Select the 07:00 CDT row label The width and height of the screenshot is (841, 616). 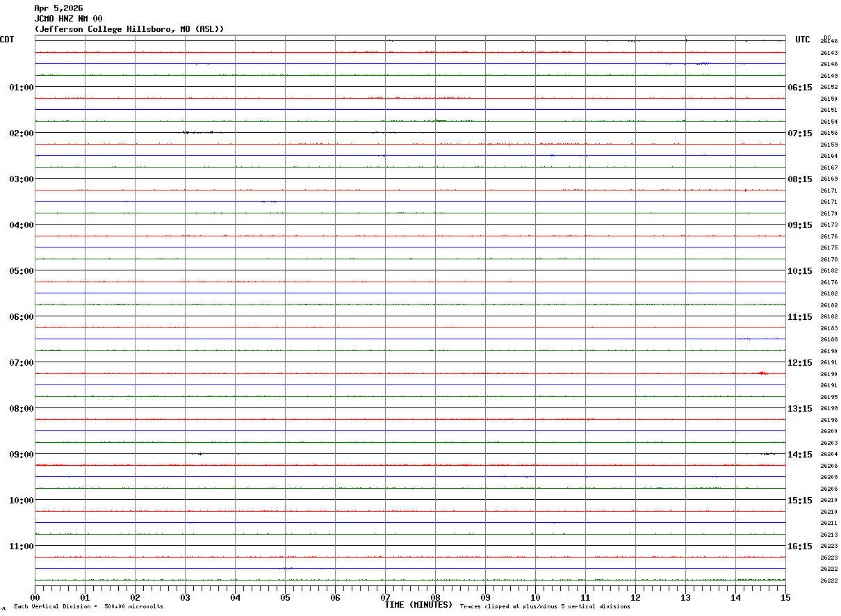(x=21, y=362)
